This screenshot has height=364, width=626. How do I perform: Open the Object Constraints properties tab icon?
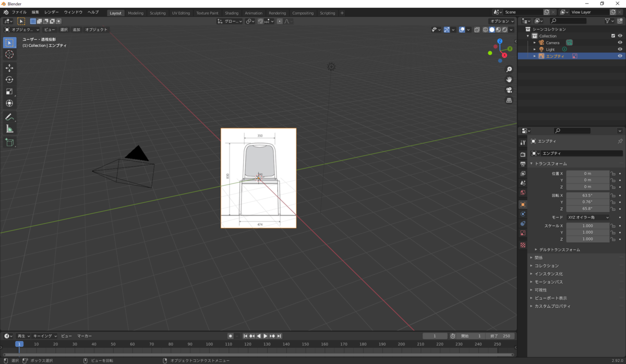523,224
